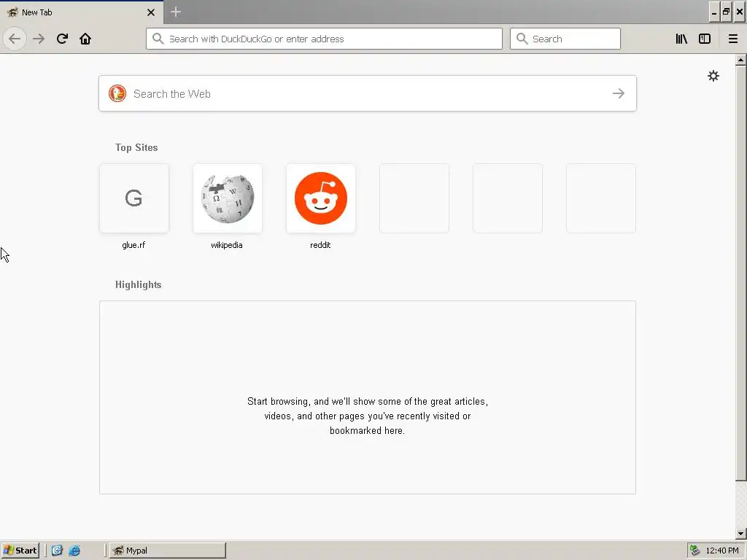Toggle the sidebar panel icon
This screenshot has height=560, width=747.
(705, 39)
